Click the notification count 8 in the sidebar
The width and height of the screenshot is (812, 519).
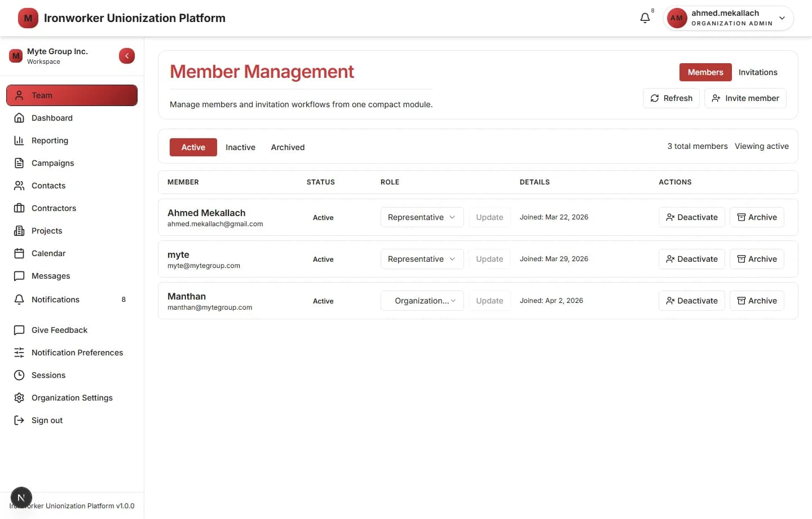[x=123, y=300]
